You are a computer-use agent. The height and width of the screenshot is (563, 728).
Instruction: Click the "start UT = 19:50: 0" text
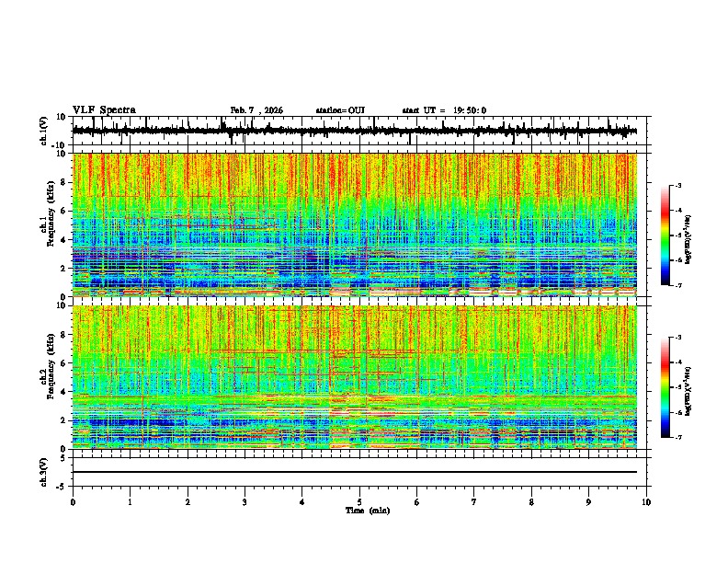pyautogui.click(x=444, y=110)
